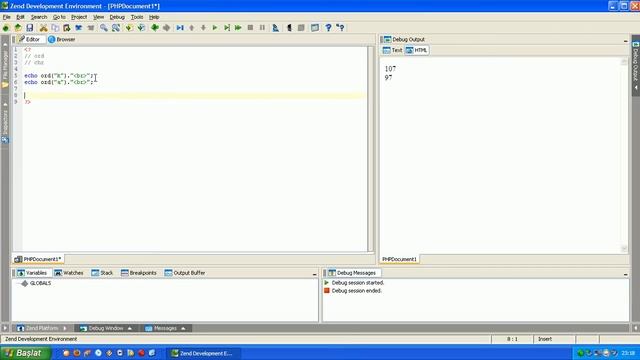The height and width of the screenshot is (360, 640).
Task: Open the Edit menu
Action: coord(20,17)
